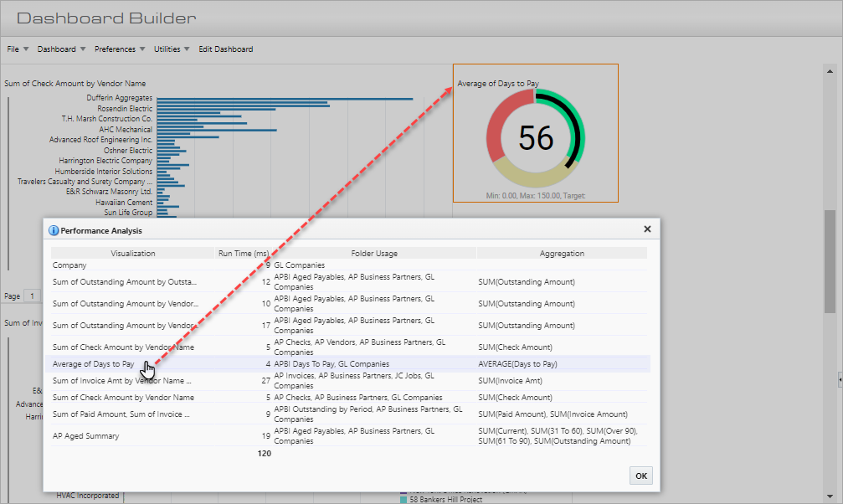Expand dropdown arrow next to Preferences
The width and height of the screenshot is (843, 504).
pyautogui.click(x=142, y=49)
